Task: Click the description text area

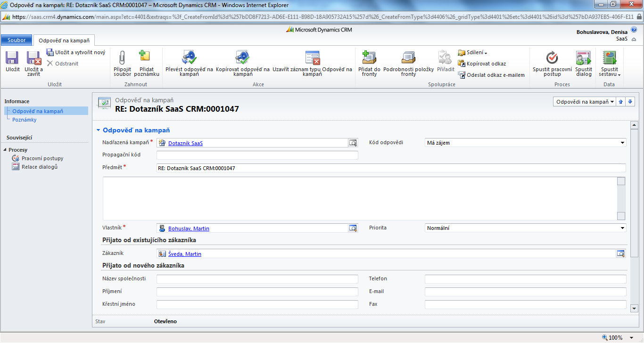Action: (x=360, y=198)
